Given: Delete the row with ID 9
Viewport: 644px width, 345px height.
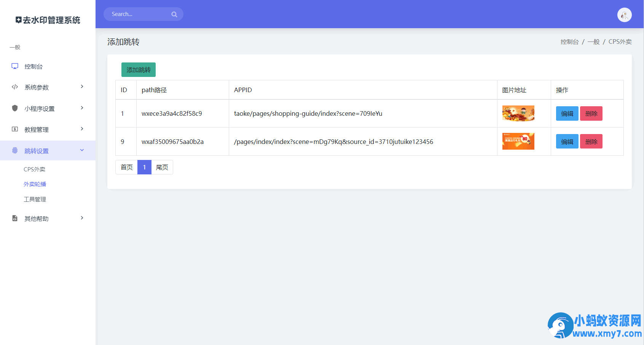Looking at the screenshot, I should [591, 142].
